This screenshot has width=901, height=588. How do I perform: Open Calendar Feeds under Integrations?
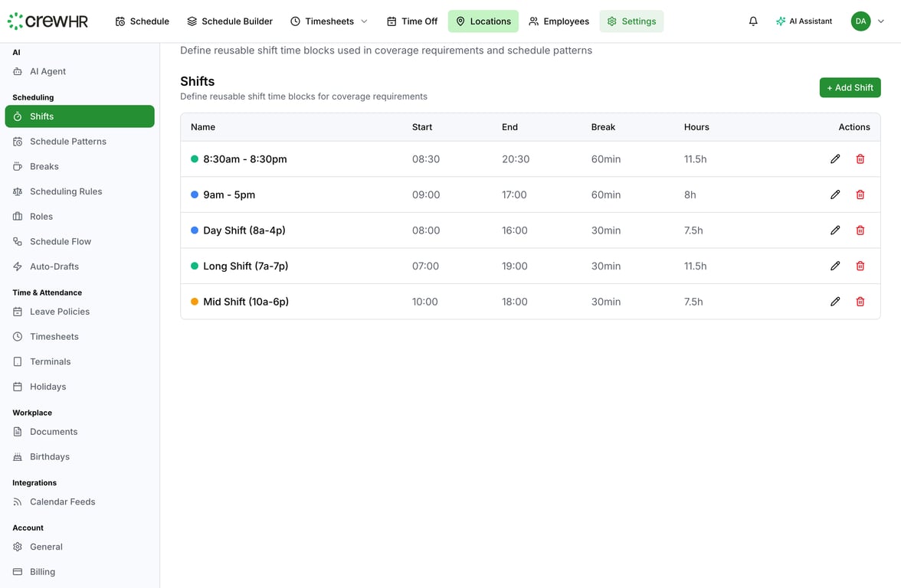click(62, 501)
